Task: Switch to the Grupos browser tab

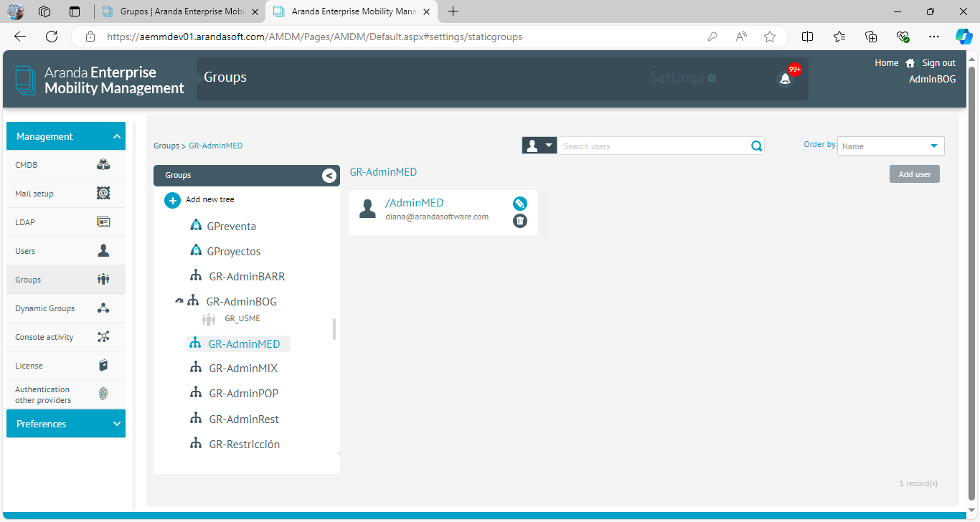Action: coord(179,11)
